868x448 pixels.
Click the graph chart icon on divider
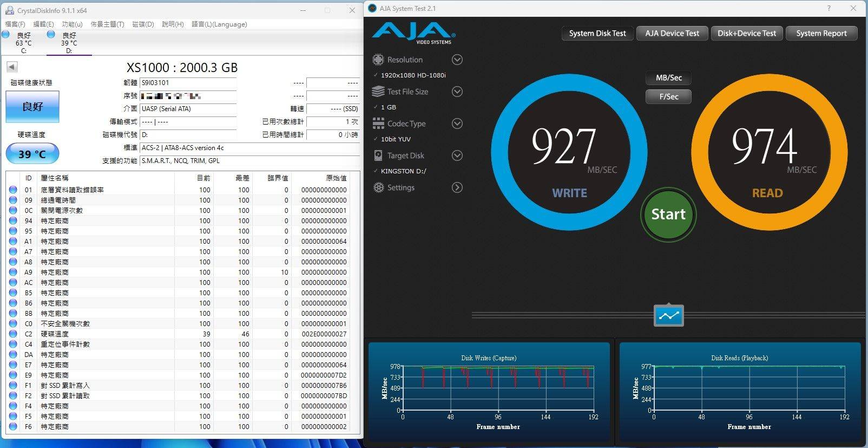point(668,315)
